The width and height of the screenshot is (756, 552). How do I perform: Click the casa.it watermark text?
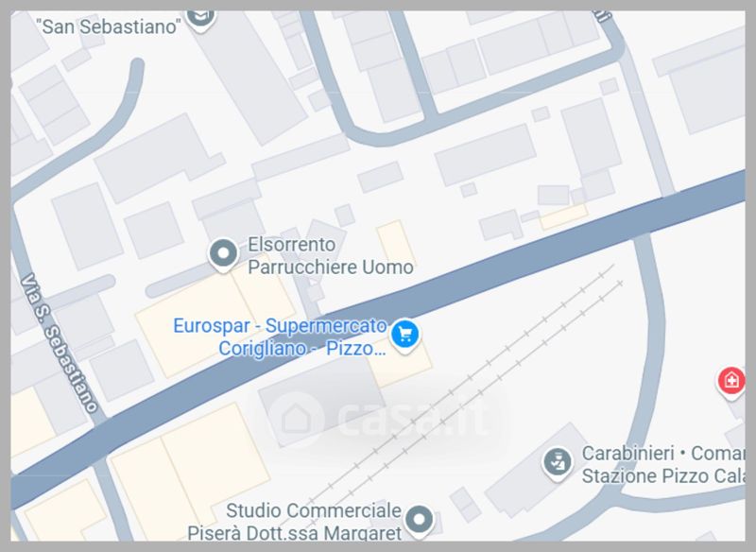(414, 417)
